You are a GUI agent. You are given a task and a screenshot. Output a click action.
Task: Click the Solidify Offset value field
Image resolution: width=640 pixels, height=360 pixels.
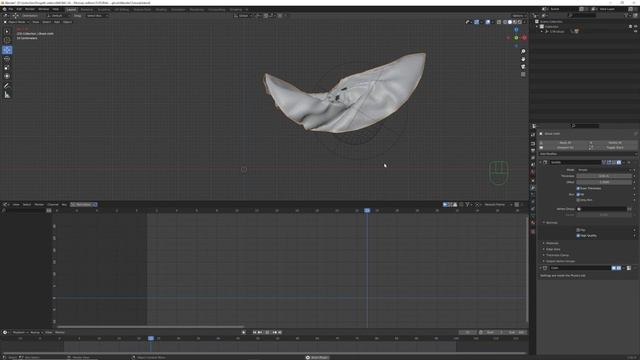(604, 182)
